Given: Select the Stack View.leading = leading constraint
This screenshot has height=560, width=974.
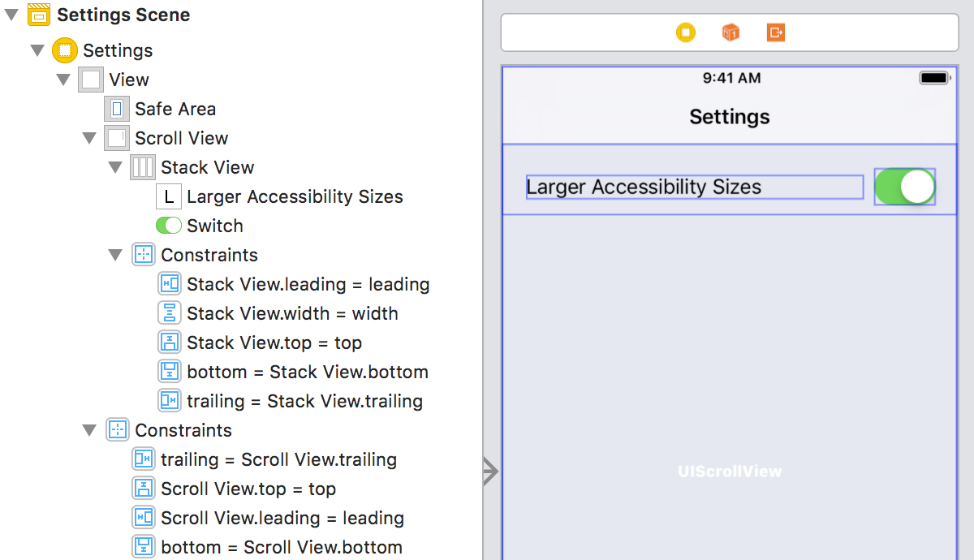Looking at the screenshot, I should pos(308,283).
